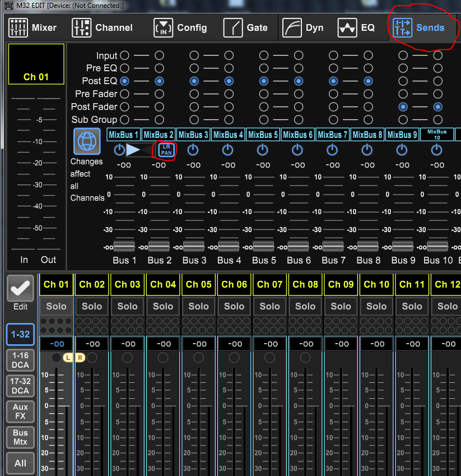
Task: Click the pan knob on Ch 03
Action: coord(127,358)
